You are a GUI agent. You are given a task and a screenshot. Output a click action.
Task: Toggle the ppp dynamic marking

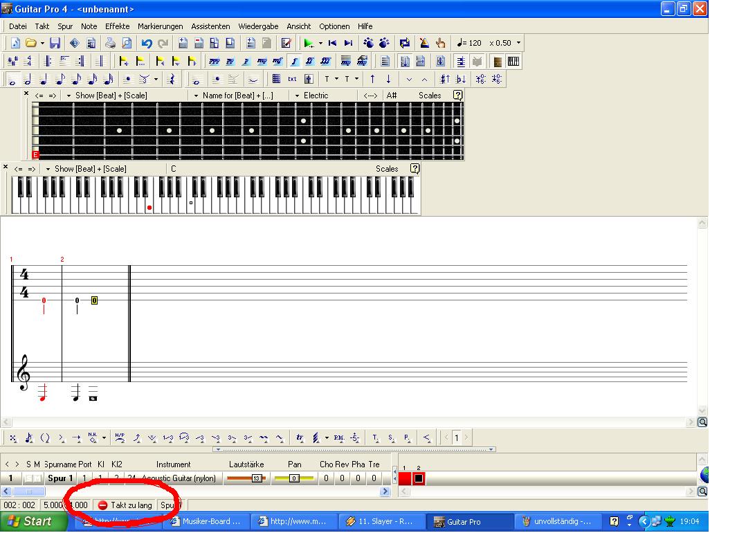(x=214, y=61)
